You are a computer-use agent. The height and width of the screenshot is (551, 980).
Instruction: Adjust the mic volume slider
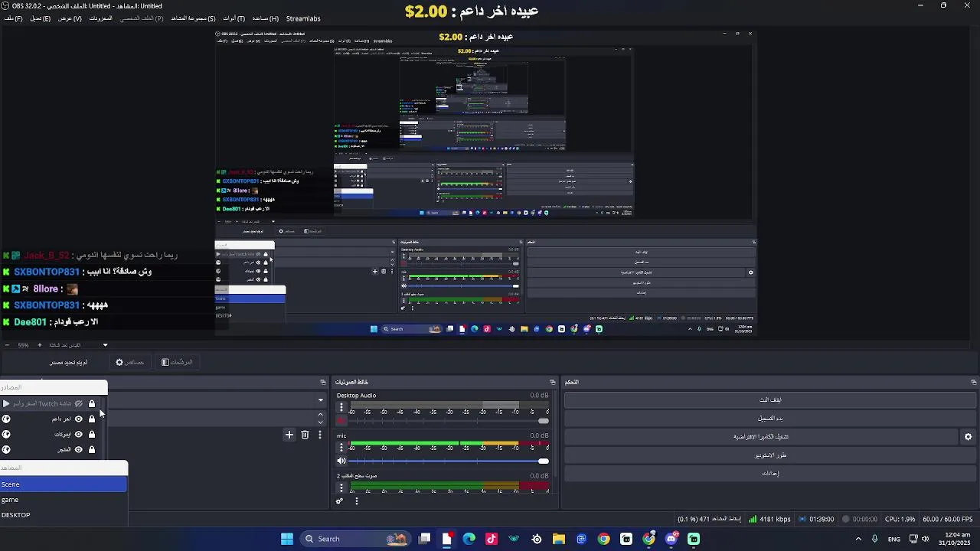449,461
